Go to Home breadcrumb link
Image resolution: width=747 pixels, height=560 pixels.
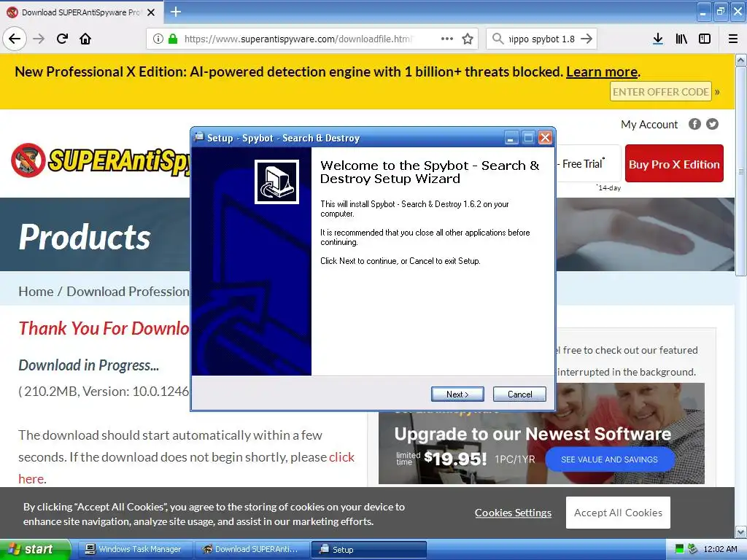point(36,291)
